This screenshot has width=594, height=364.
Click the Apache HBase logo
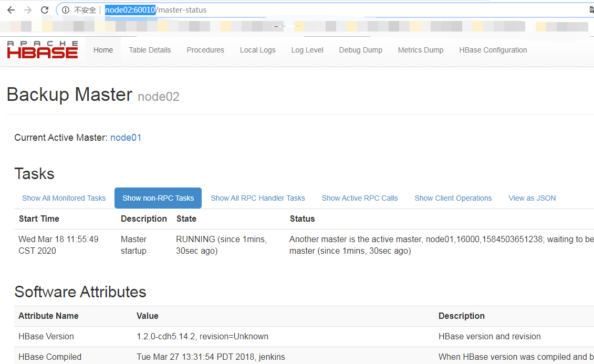pyautogui.click(x=43, y=49)
